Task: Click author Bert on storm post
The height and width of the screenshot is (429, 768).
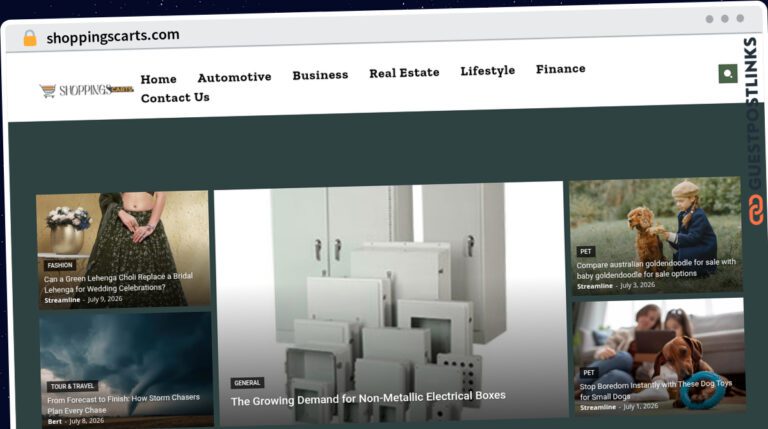Action: pos(55,422)
